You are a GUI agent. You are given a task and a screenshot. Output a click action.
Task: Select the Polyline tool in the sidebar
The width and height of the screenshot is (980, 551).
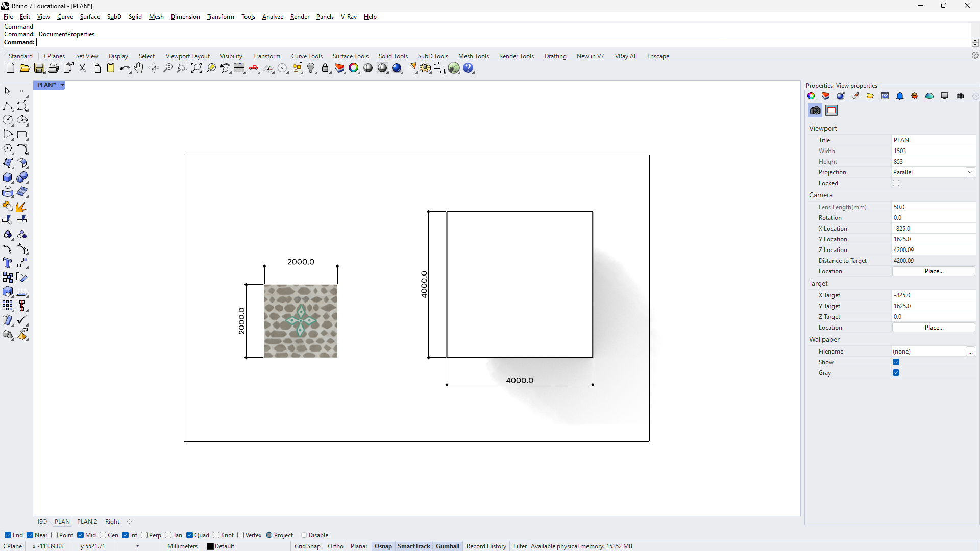(x=8, y=106)
